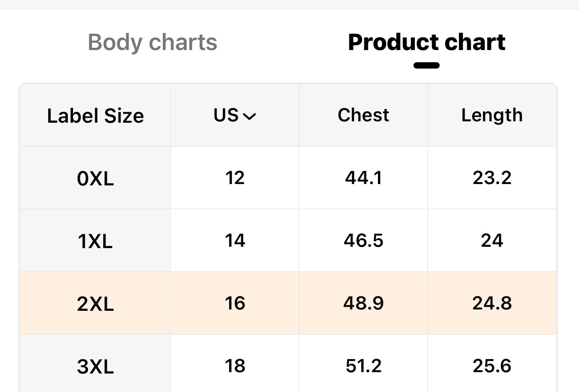Screen dimensions: 579x392
Task: Select the 3XL label size row
Action: point(95,366)
